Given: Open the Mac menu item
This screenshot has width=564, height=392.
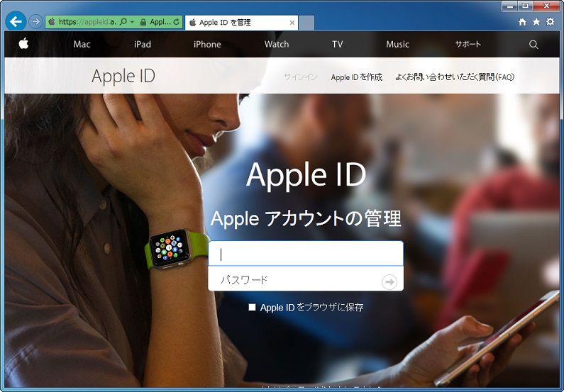Looking at the screenshot, I should 82,44.
